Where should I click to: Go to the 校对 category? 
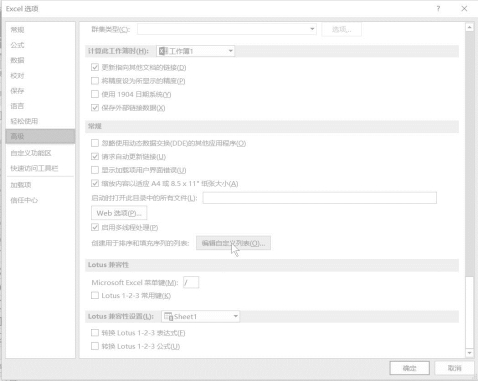[40, 76]
